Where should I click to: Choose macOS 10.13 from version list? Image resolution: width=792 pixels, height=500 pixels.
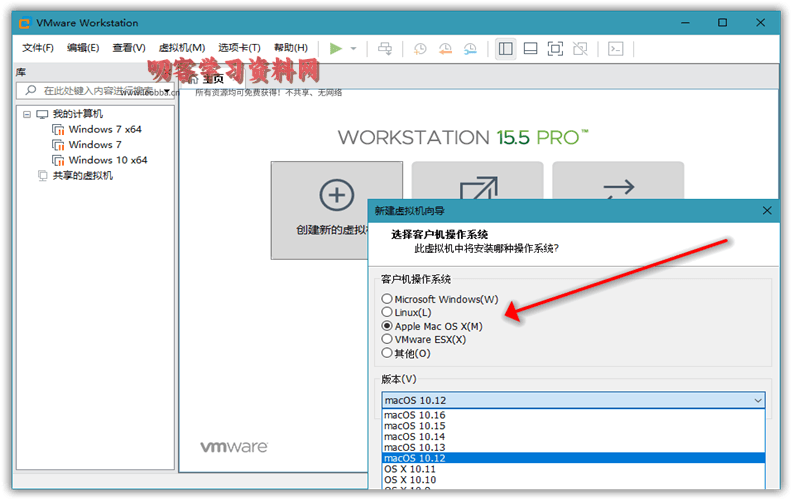coord(573,447)
